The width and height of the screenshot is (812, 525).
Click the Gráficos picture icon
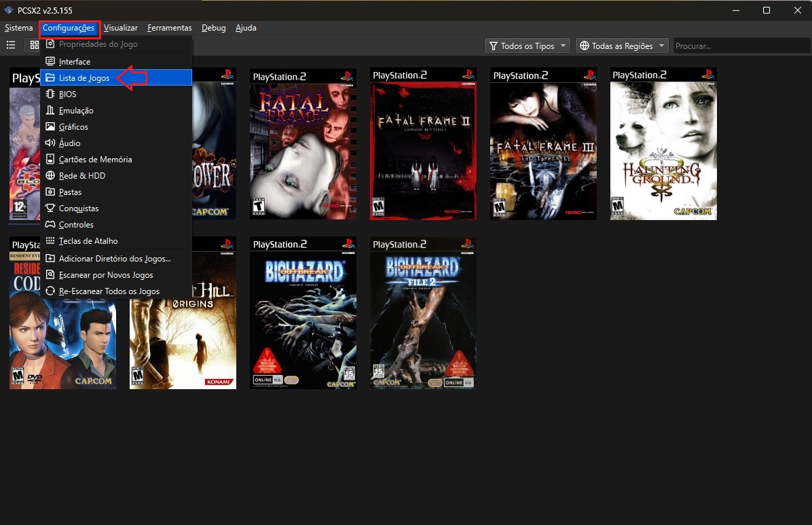(x=50, y=127)
